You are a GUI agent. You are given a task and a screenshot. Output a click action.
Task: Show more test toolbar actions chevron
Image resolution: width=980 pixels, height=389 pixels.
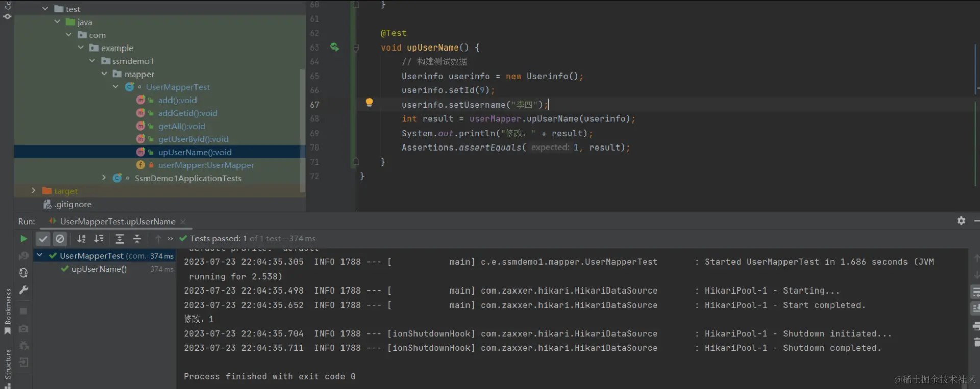(170, 239)
